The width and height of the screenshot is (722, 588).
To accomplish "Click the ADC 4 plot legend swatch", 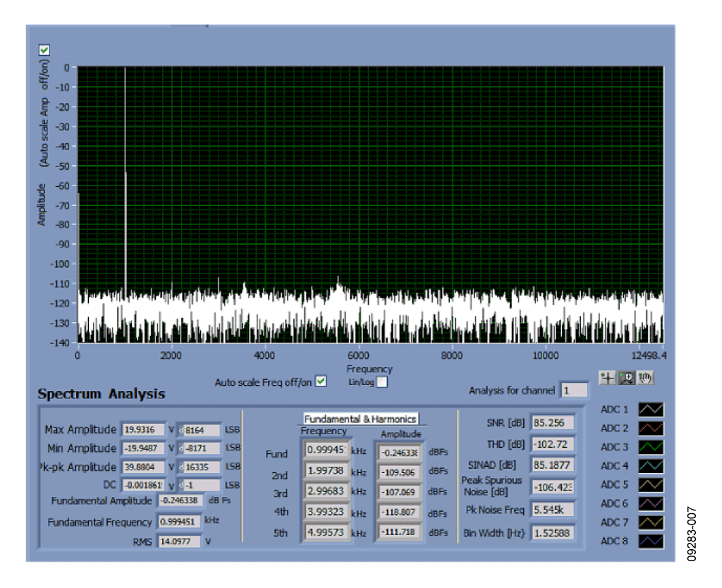I will [x=651, y=466].
